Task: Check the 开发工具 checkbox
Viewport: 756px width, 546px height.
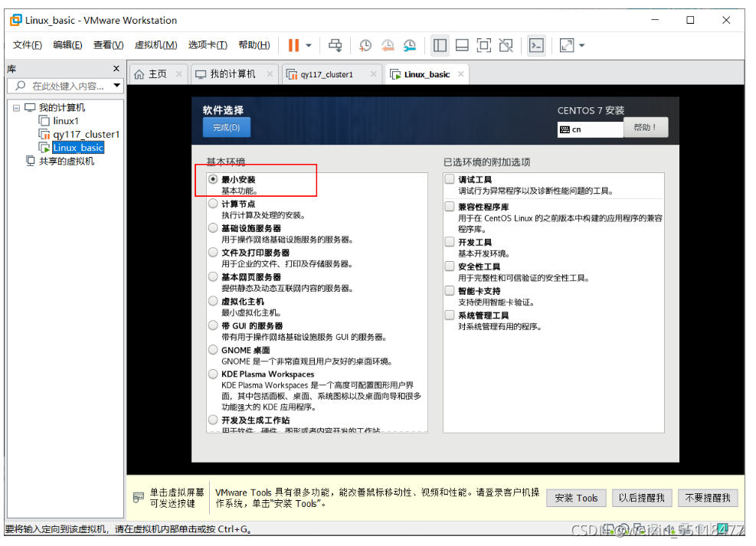Action: click(x=450, y=241)
